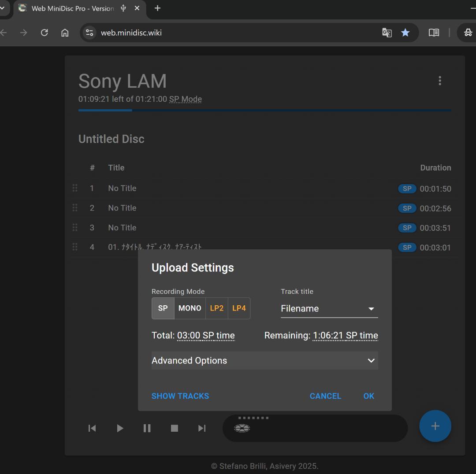Click the blue plus upload button
476x474 pixels.
click(x=435, y=426)
